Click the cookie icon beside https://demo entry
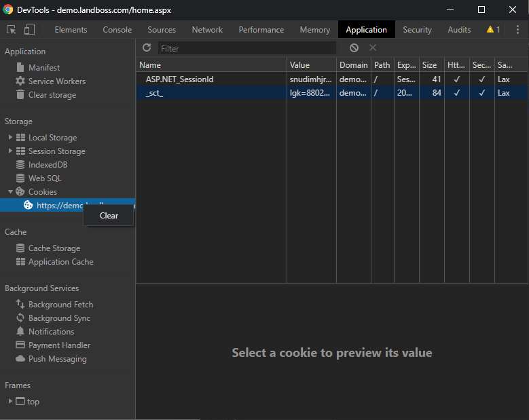 click(29, 205)
